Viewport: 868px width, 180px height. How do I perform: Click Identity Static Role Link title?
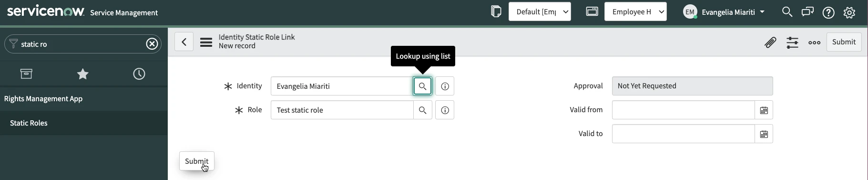(x=256, y=37)
